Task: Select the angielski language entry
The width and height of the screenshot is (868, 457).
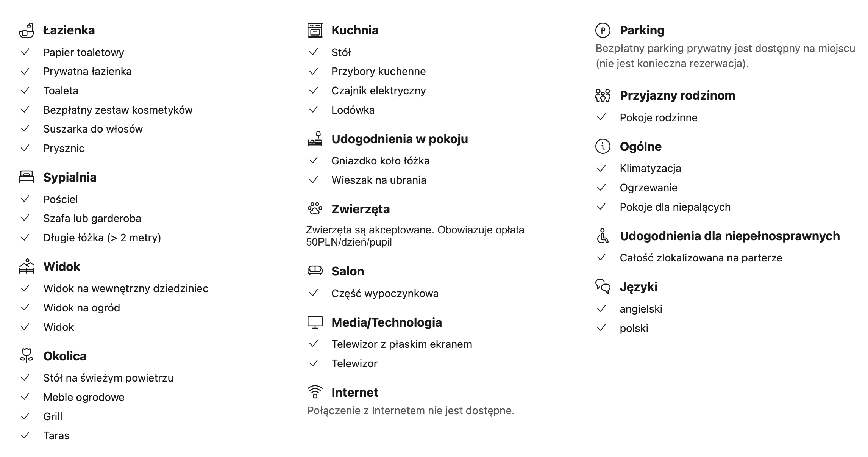Action: point(641,309)
